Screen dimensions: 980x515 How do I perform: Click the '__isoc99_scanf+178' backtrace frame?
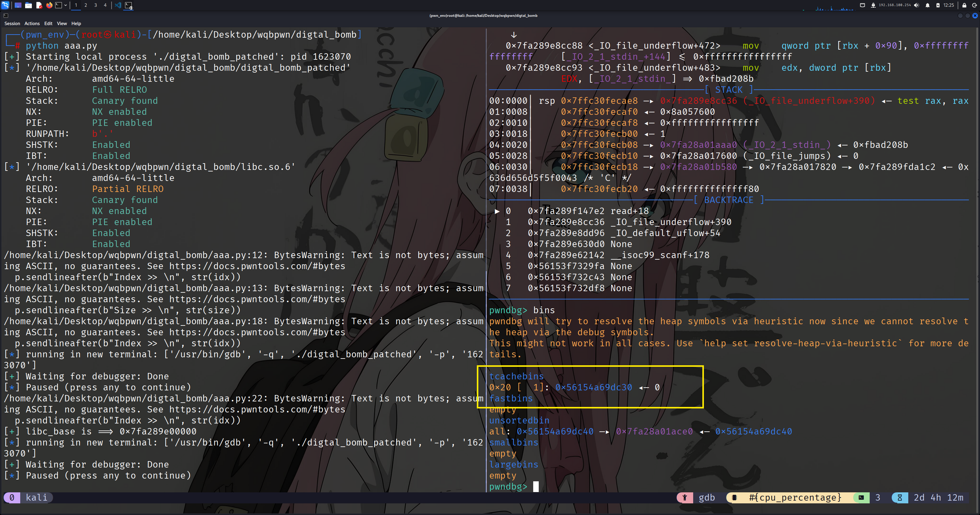pyautogui.click(x=660, y=255)
